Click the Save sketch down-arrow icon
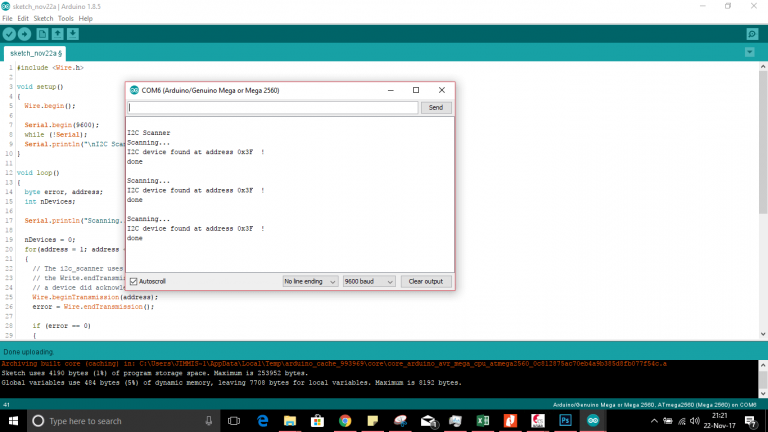768x432 pixels. 72,34
